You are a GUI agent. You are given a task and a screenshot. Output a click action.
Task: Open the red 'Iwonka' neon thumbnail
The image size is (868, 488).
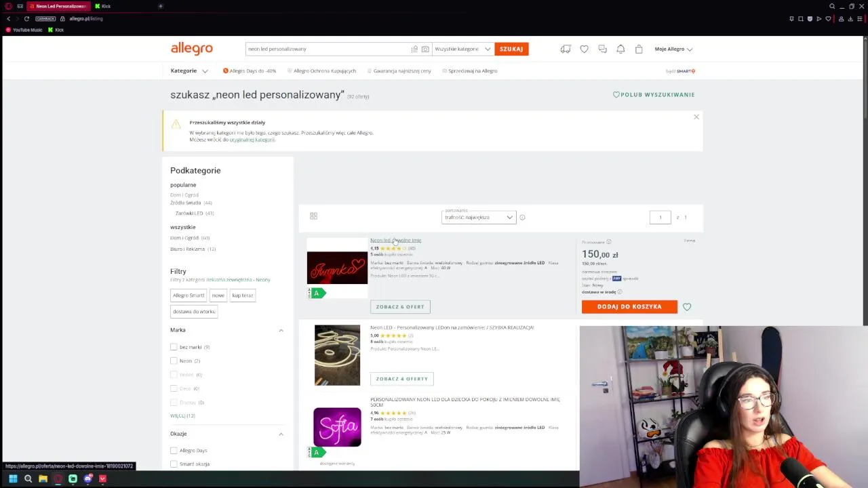(337, 268)
